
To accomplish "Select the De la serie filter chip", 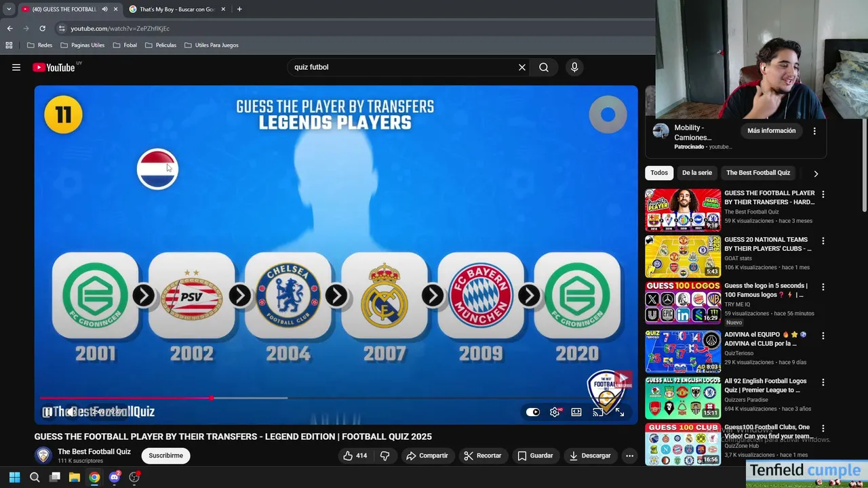I will (697, 173).
